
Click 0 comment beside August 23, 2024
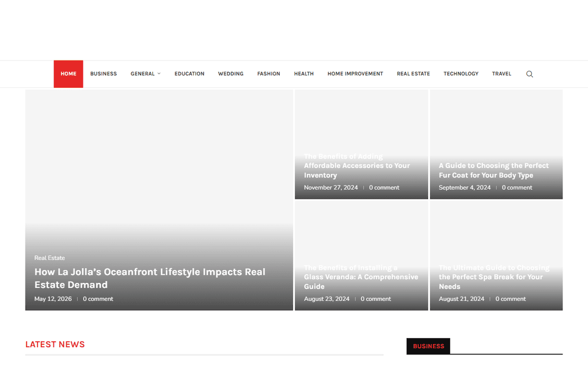376,299
